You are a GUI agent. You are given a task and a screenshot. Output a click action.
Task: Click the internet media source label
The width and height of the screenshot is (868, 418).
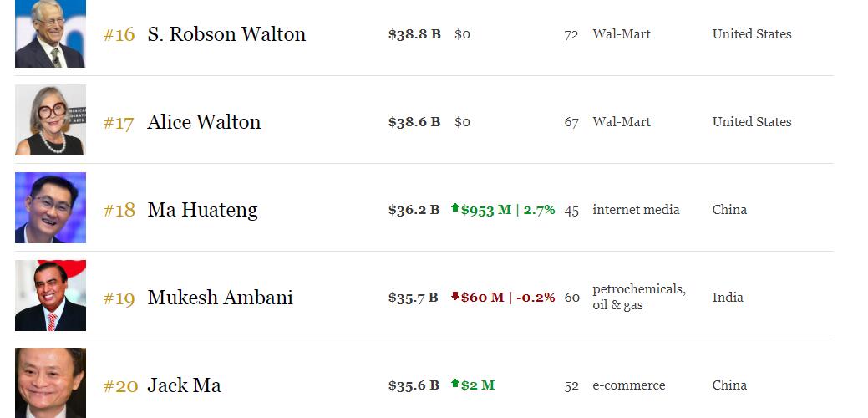coord(636,210)
